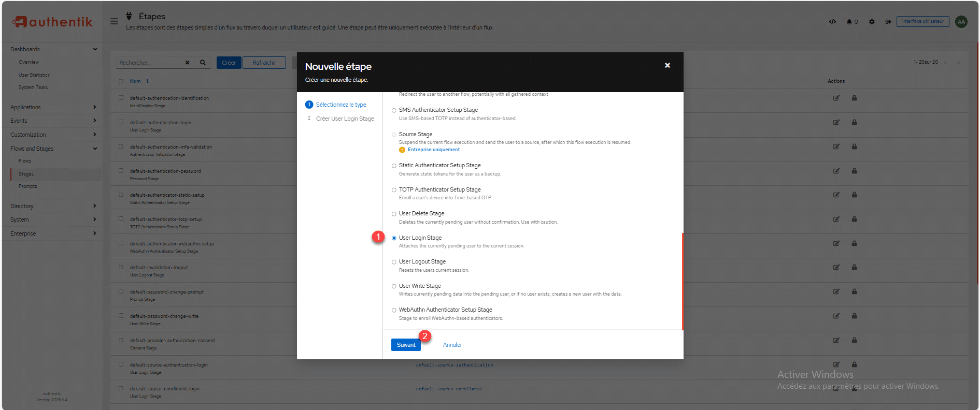Clear search field with X icon
This screenshot has width=980, height=410.
(188, 63)
